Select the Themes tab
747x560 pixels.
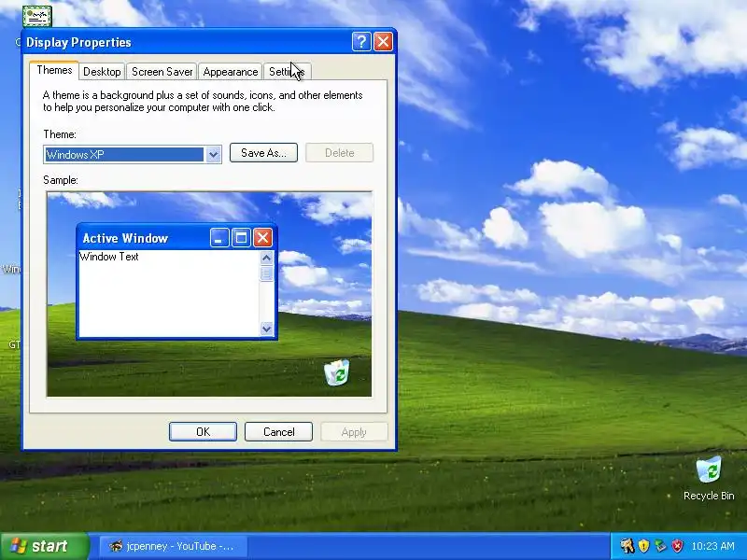pyautogui.click(x=54, y=71)
